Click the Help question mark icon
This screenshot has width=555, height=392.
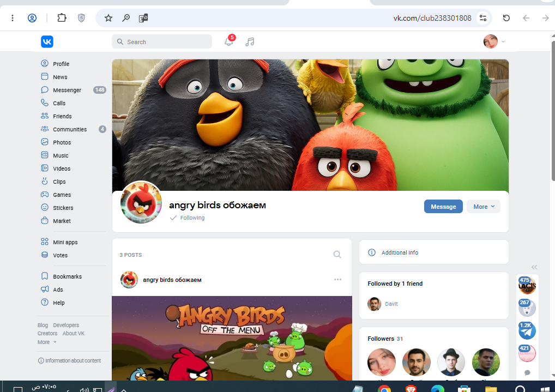[45, 303]
